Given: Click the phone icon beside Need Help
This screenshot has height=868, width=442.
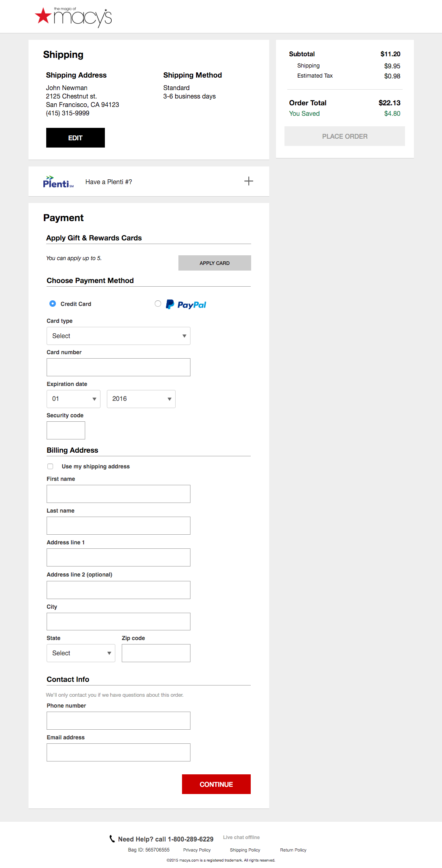Looking at the screenshot, I should 112,839.
